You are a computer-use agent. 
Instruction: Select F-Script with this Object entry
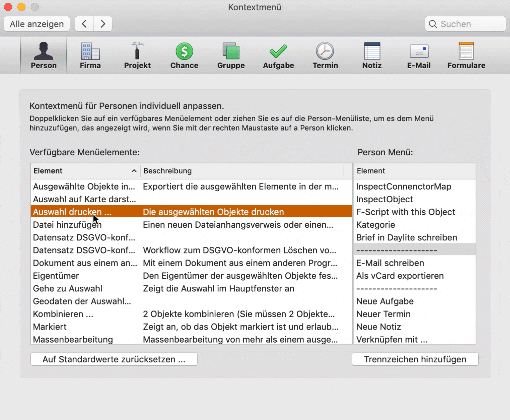tap(415, 212)
